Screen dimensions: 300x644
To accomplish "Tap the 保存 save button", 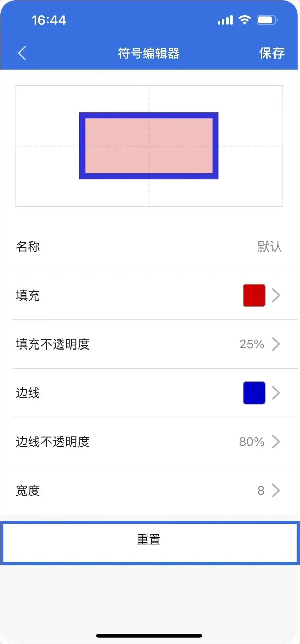I will point(272,53).
